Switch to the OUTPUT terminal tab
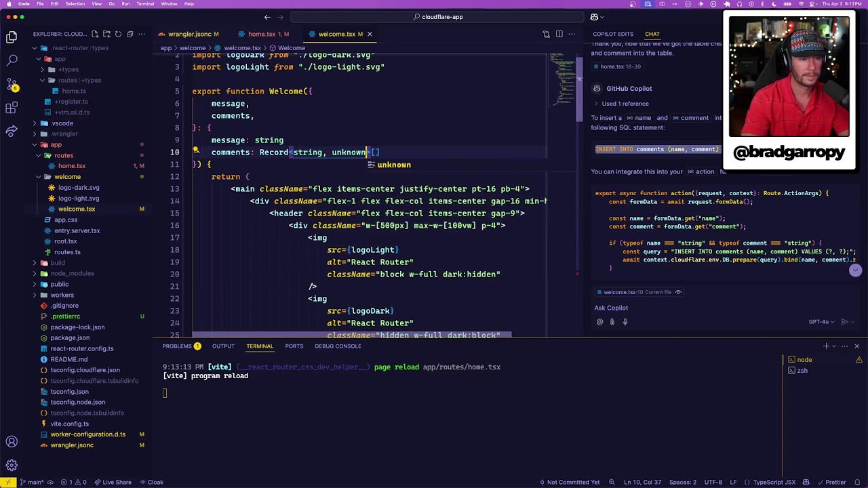 [x=223, y=346]
